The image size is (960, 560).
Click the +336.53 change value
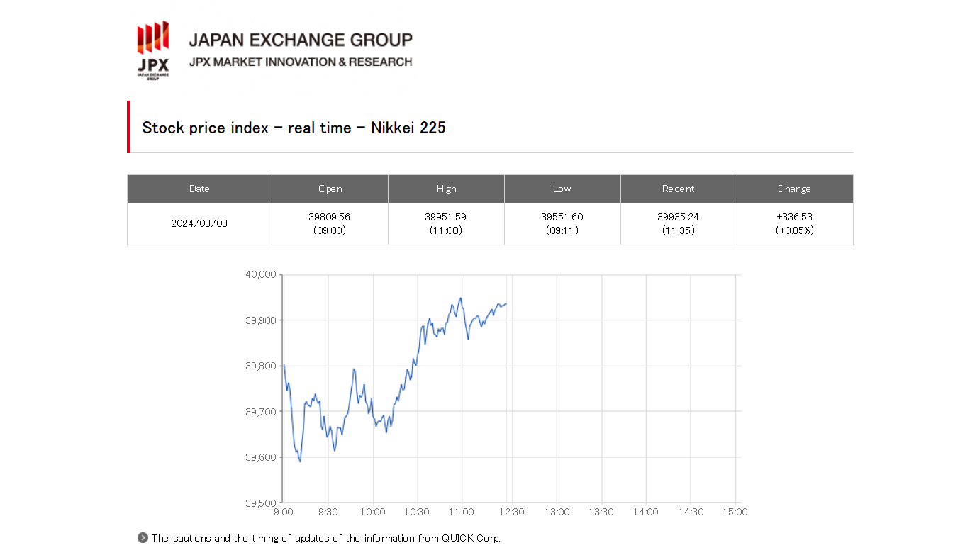click(x=794, y=217)
